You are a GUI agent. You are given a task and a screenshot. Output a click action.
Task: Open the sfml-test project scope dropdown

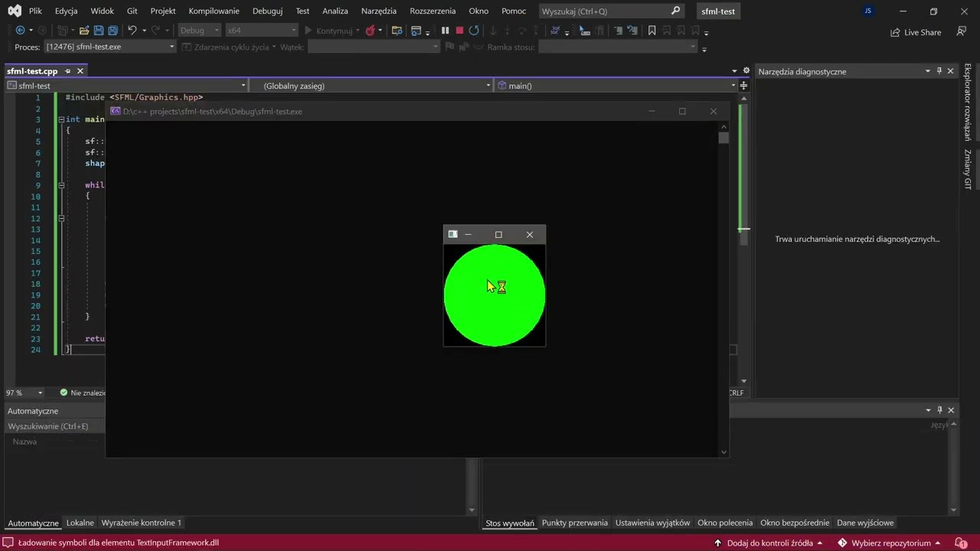point(126,86)
